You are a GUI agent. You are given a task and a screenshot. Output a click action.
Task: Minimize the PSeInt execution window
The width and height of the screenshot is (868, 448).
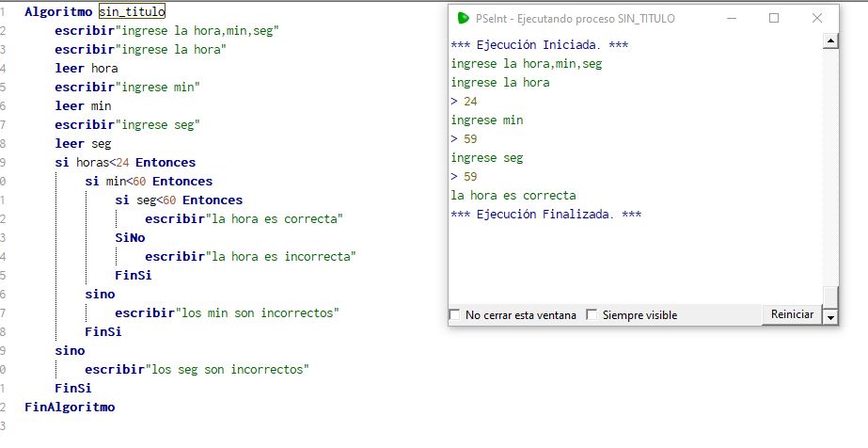pyautogui.click(x=730, y=18)
